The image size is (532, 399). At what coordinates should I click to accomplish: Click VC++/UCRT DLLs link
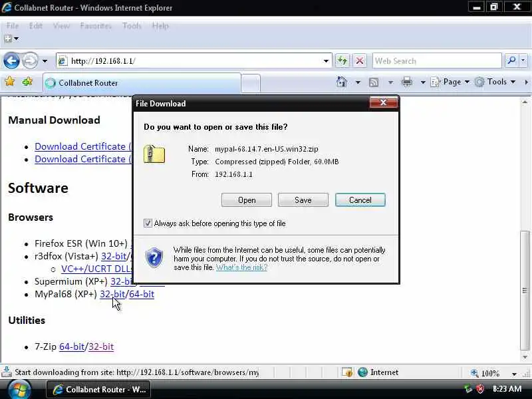point(96,269)
